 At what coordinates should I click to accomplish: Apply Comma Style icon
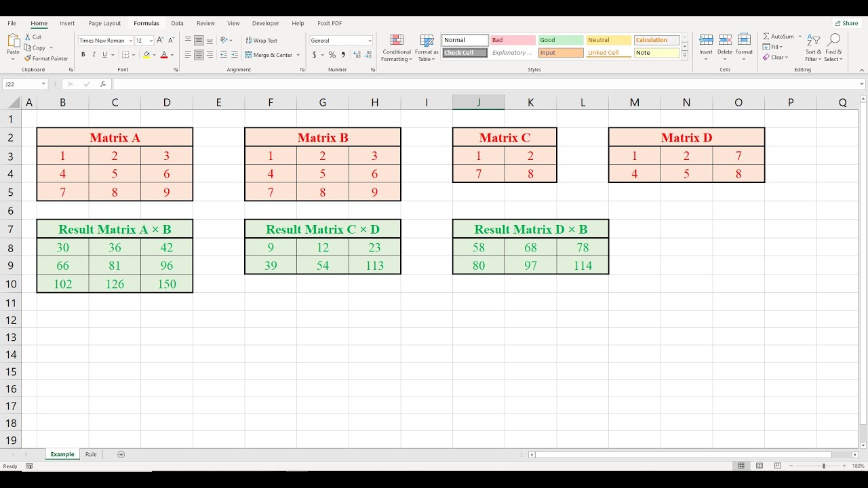click(343, 55)
